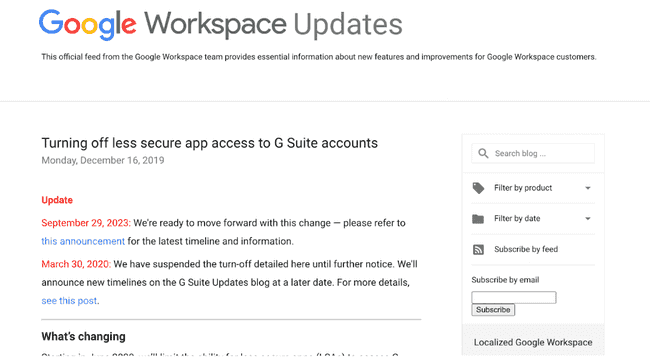
Task: Click the Localized Google Workspace heading
Action: point(533,342)
